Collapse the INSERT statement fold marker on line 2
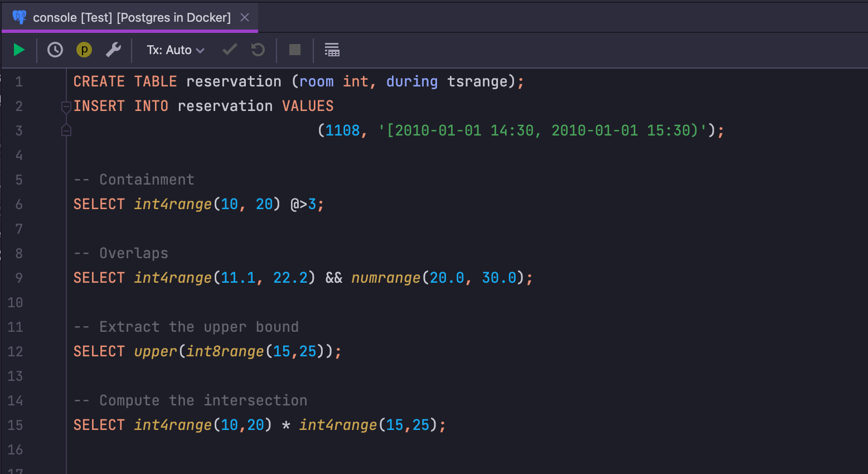 click(66, 106)
